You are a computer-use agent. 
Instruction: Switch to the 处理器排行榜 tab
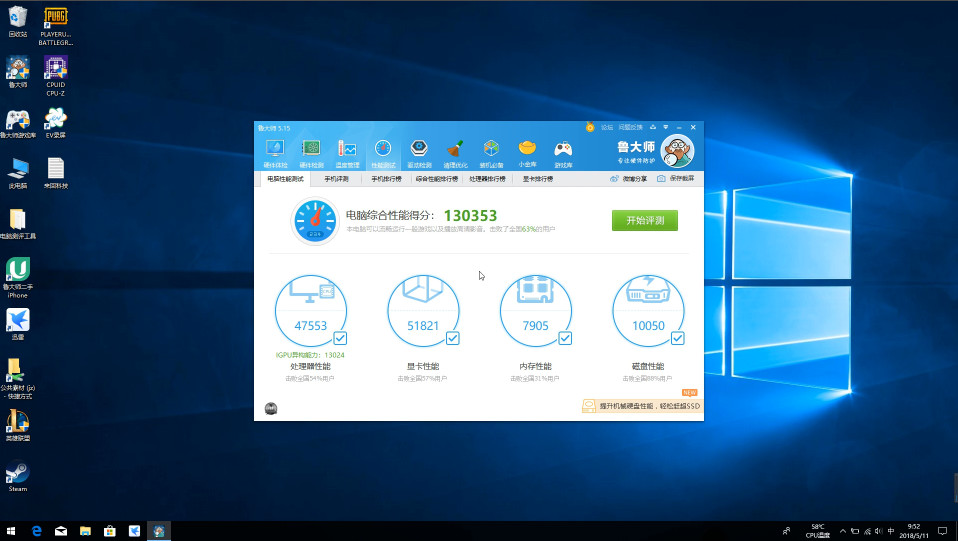coord(488,179)
